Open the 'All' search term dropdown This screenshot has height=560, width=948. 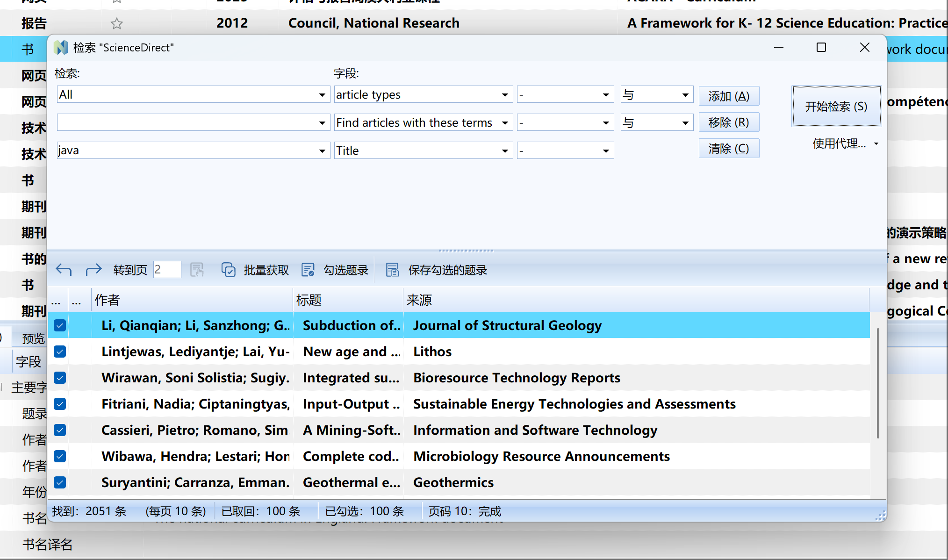pos(322,95)
